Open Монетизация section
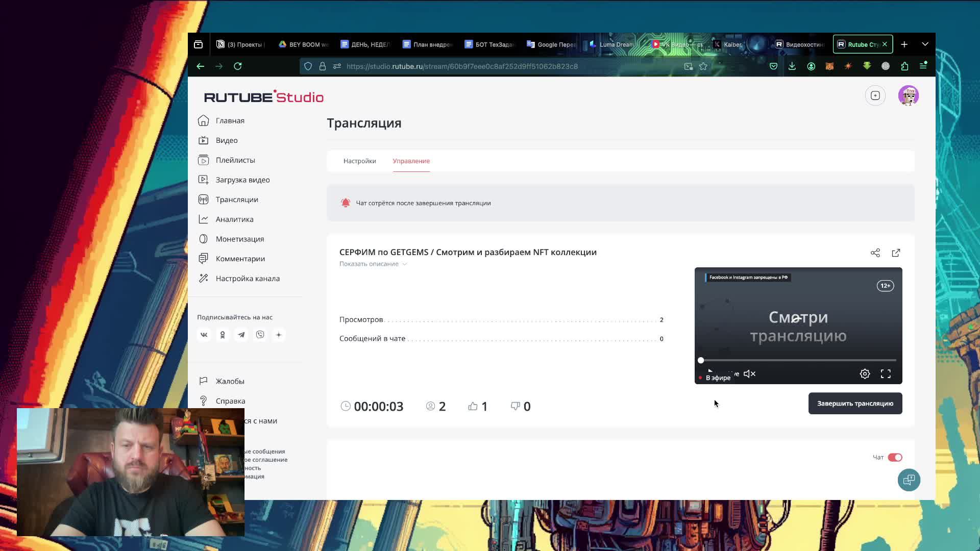The width and height of the screenshot is (980, 551). tap(231, 239)
